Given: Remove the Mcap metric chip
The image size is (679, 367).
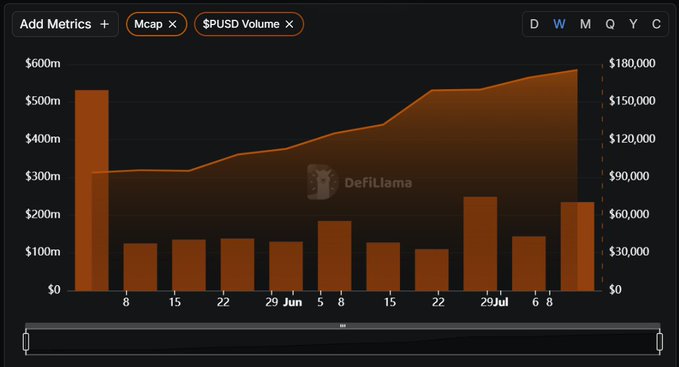Looking at the screenshot, I should (172, 24).
